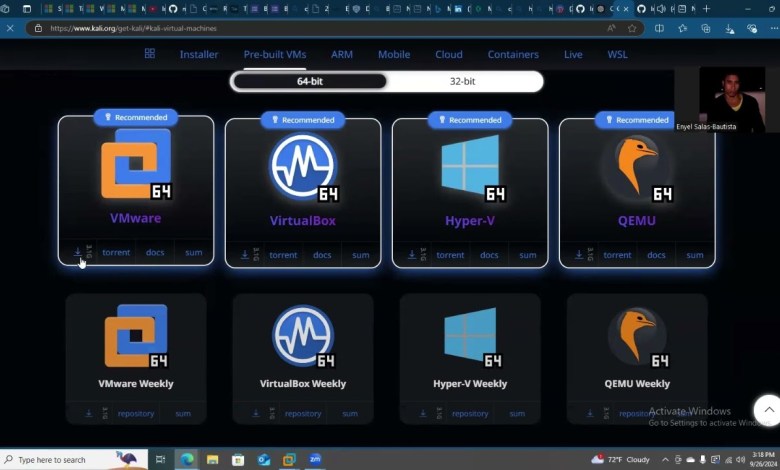Switch to the Installer tab

(199, 54)
